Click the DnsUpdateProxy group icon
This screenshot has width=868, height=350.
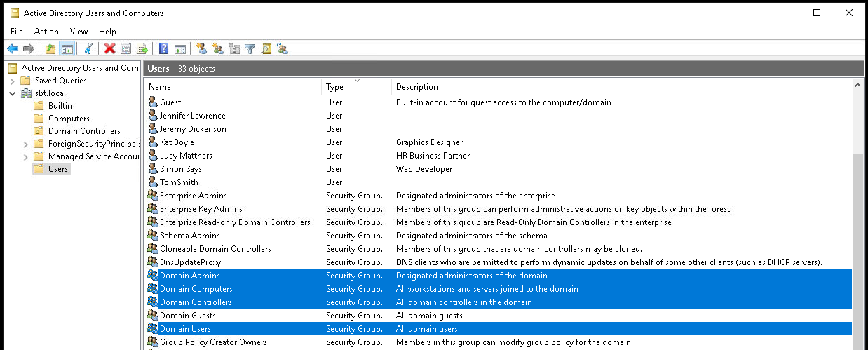[x=154, y=262]
